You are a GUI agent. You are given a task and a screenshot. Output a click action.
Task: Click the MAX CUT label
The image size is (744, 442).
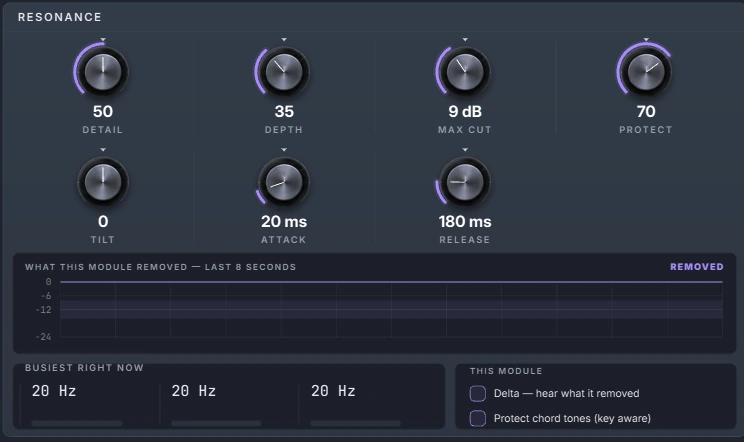[465, 129]
